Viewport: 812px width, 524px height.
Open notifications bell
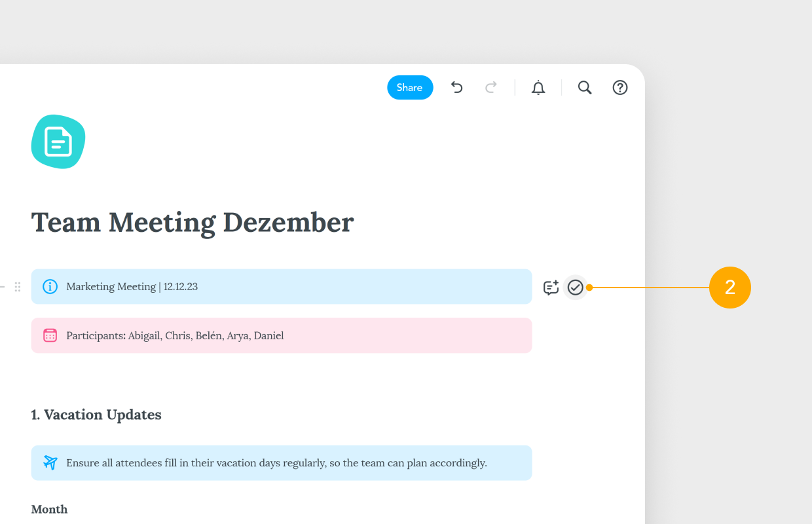point(538,88)
